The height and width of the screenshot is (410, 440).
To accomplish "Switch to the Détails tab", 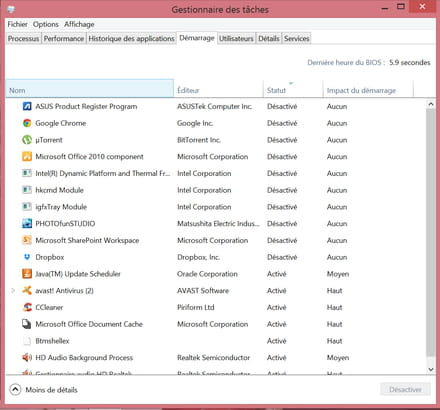I will [269, 39].
